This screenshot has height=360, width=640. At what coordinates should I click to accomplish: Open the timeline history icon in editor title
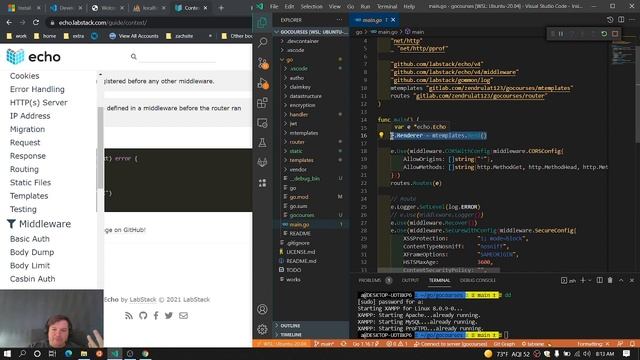click(x=610, y=20)
